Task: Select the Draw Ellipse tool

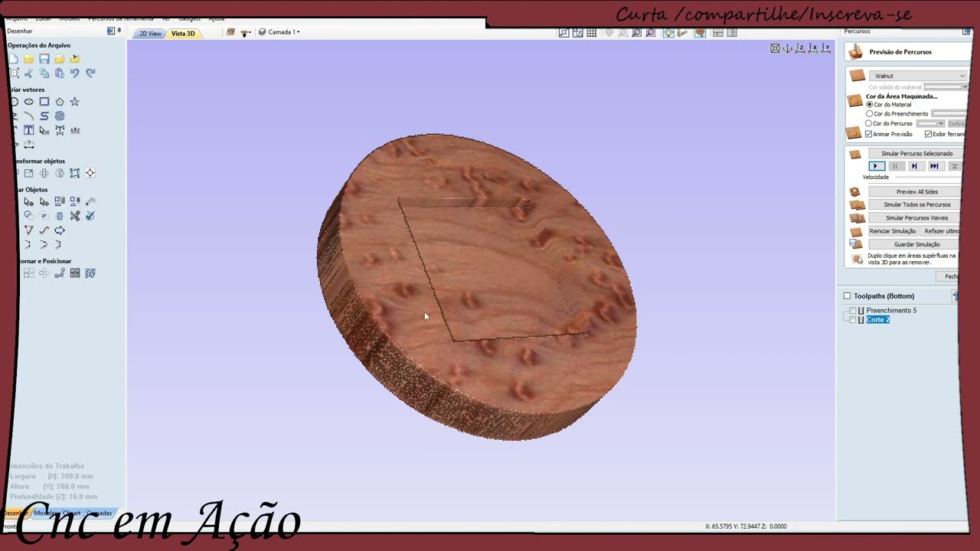Action: pos(28,102)
